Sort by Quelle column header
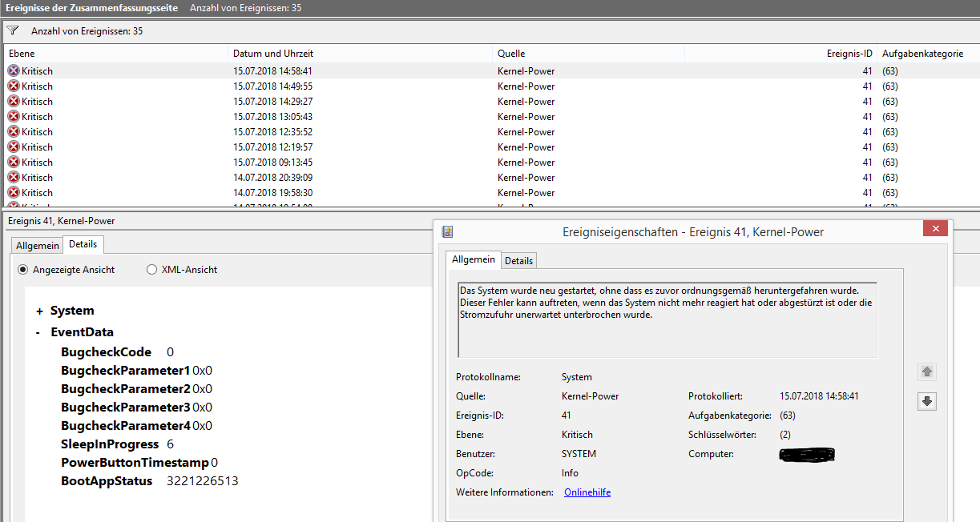980x522 pixels. (x=589, y=54)
